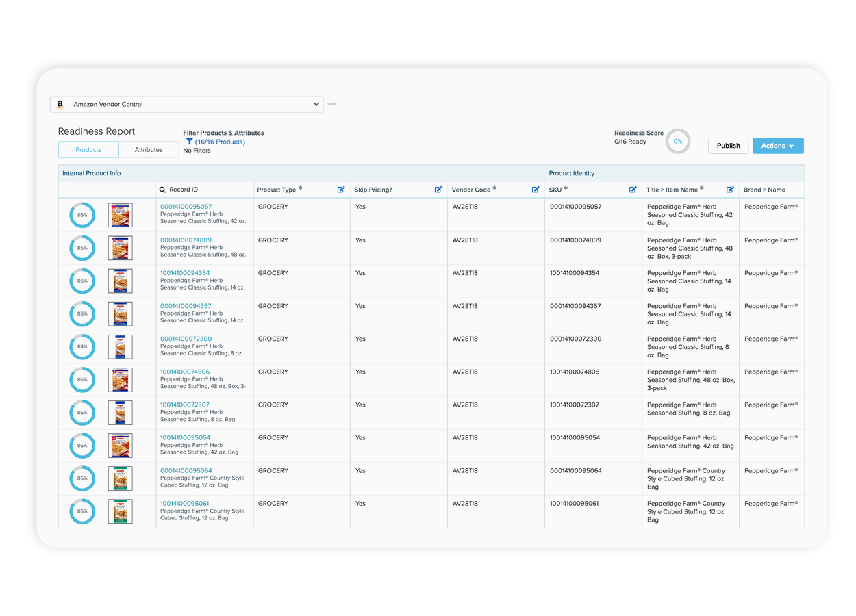Click the Readiness Report heading
This screenshot has height=616, width=856.
tap(97, 131)
